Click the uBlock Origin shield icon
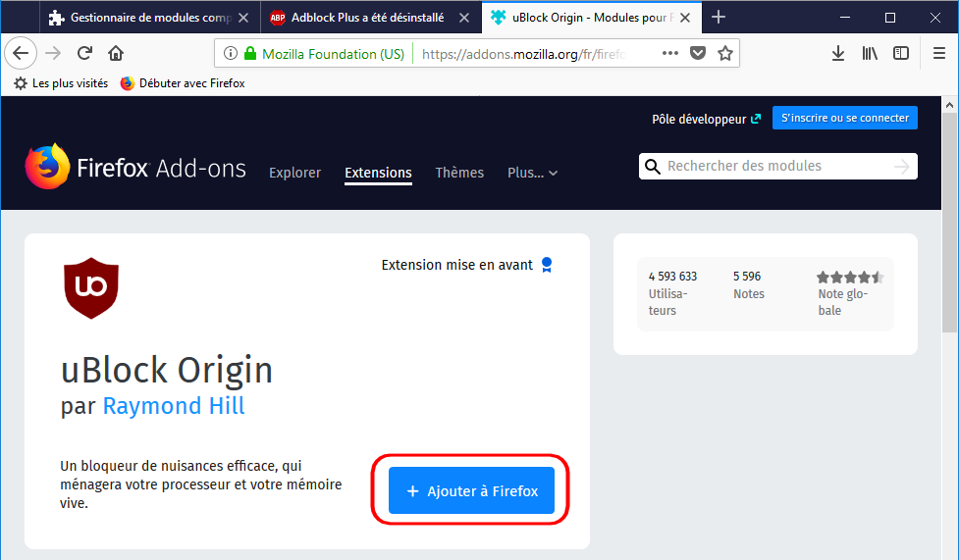 [91, 288]
